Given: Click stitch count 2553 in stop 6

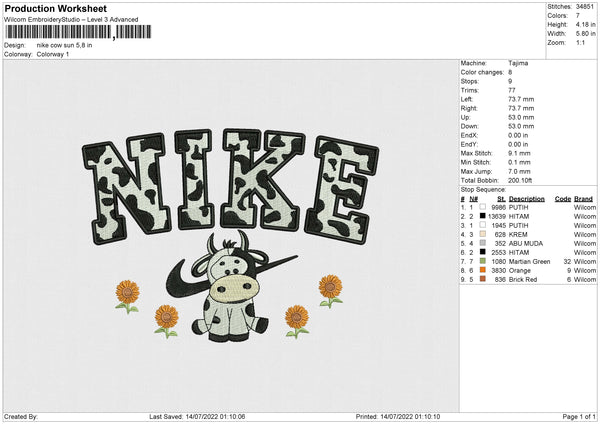Looking at the screenshot, I should coord(499,253).
